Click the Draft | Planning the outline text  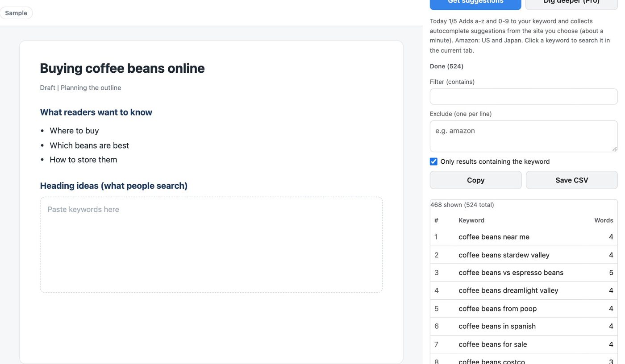click(80, 88)
